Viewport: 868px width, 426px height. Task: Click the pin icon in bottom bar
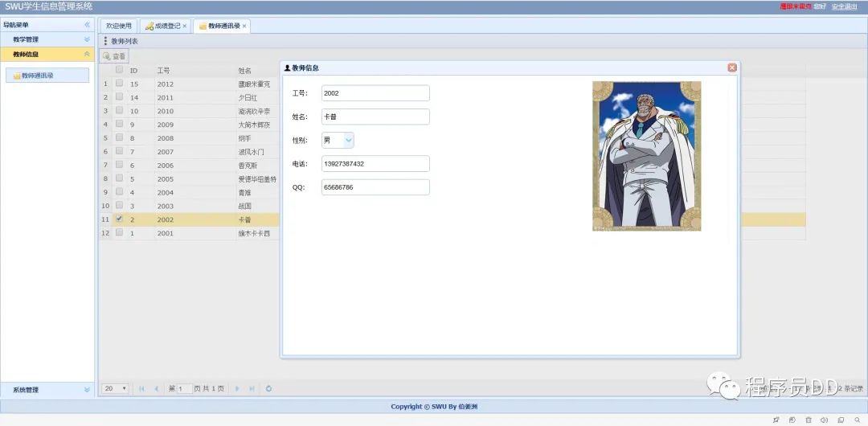click(776, 420)
